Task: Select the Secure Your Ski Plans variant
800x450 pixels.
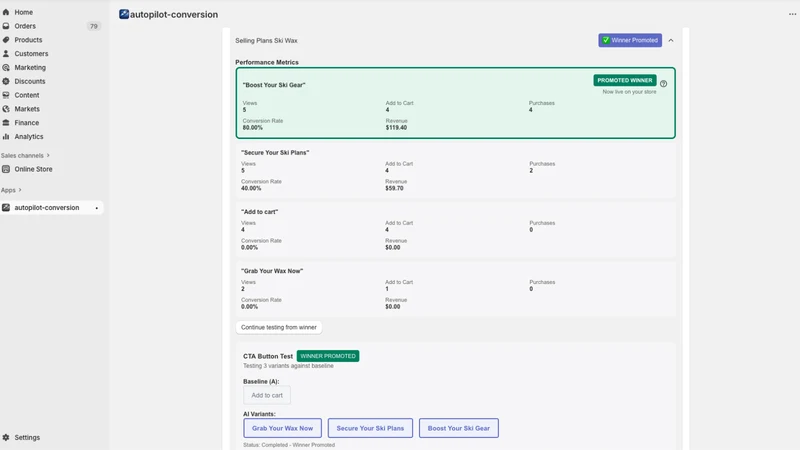Action: (370, 428)
